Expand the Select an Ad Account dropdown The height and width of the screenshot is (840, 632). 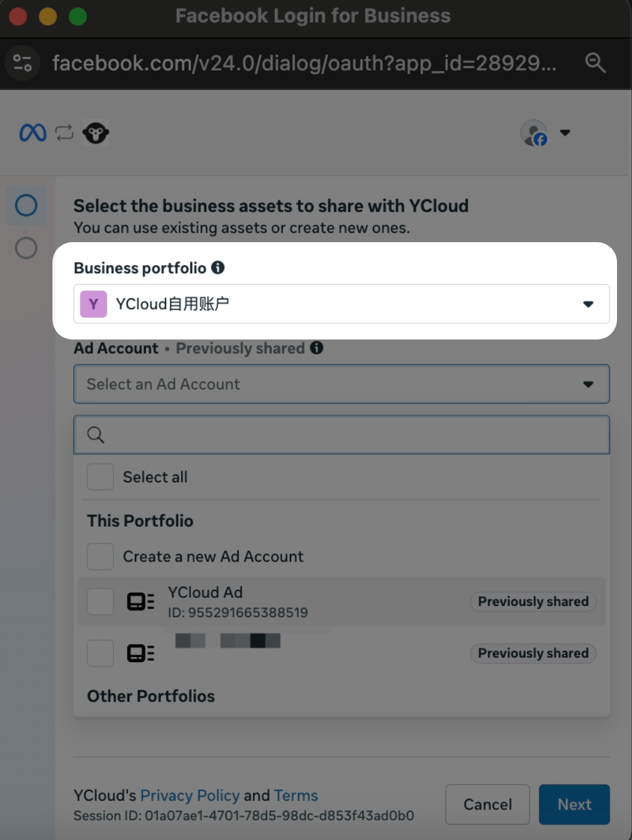pos(342,384)
